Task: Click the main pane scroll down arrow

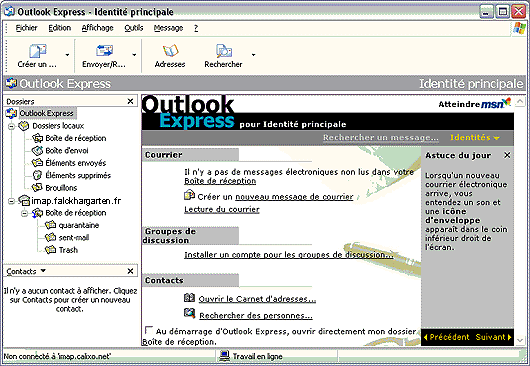Action: (520, 340)
